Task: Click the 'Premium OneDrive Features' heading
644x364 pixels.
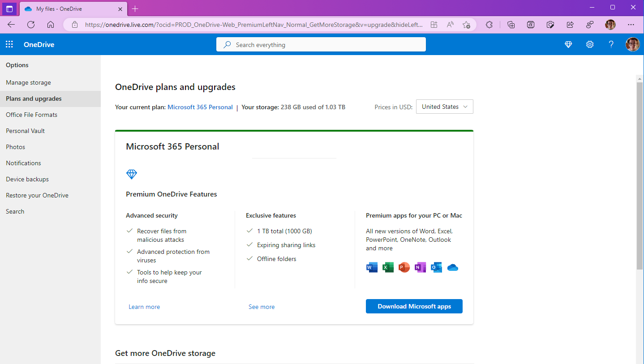Action: [172, 194]
